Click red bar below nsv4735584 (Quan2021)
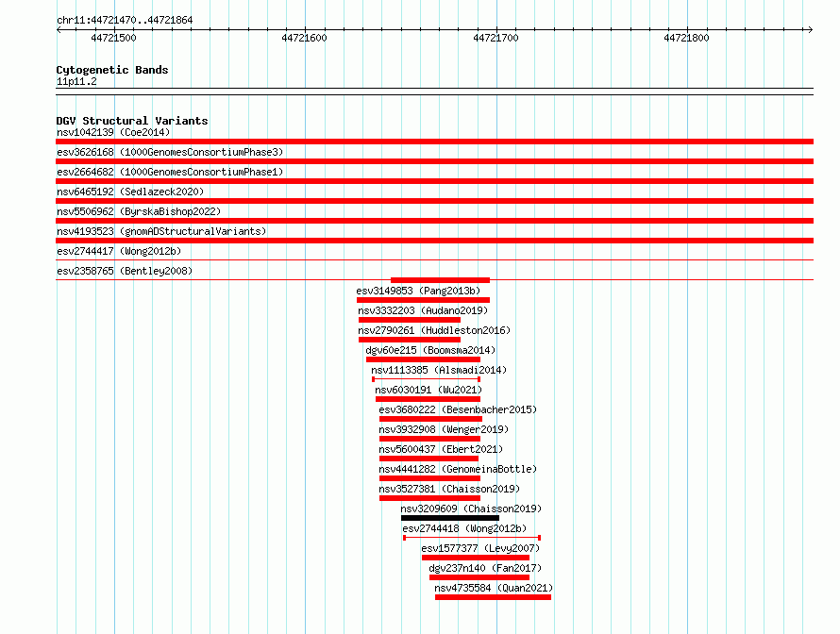The width and height of the screenshot is (840, 634). coord(493,597)
